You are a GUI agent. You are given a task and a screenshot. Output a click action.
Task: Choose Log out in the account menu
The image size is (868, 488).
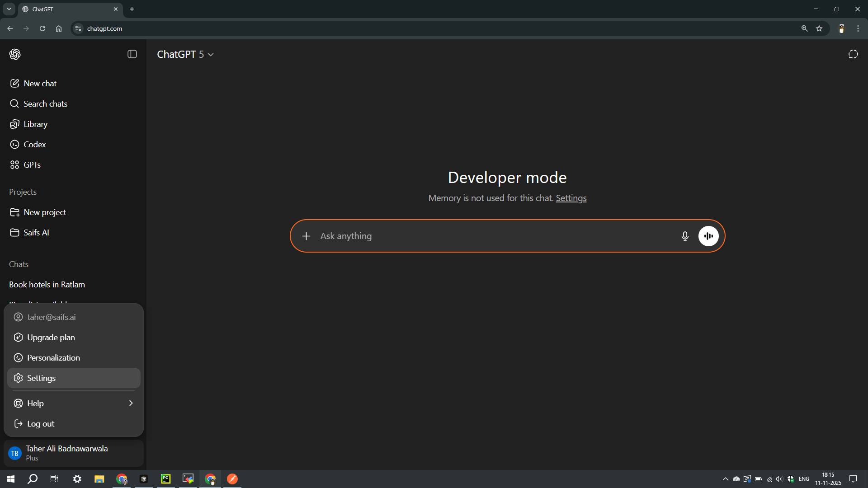click(x=74, y=424)
